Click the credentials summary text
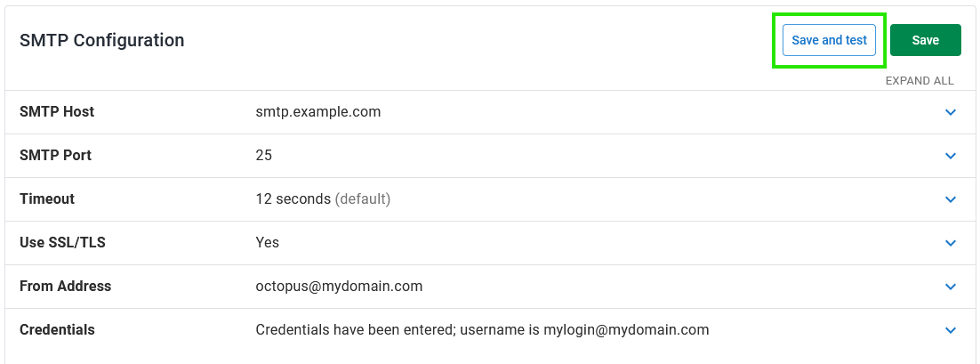This screenshot has height=364, width=980. coord(483,329)
